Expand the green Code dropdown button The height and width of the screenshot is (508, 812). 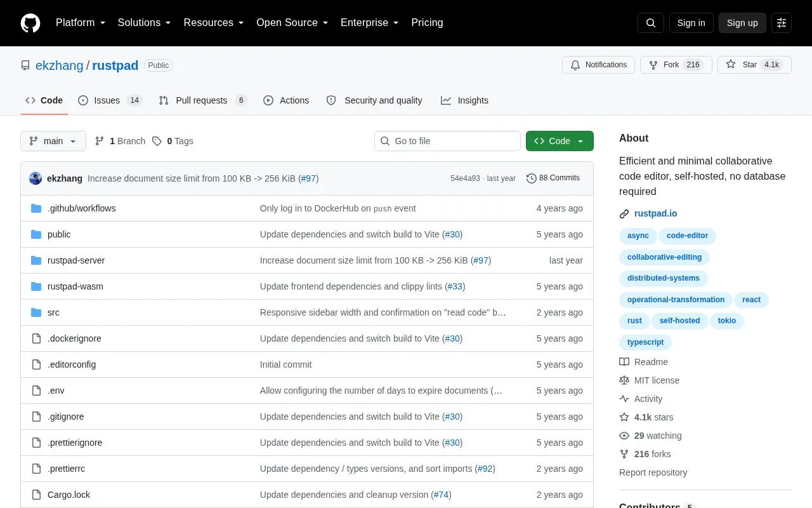(560, 141)
